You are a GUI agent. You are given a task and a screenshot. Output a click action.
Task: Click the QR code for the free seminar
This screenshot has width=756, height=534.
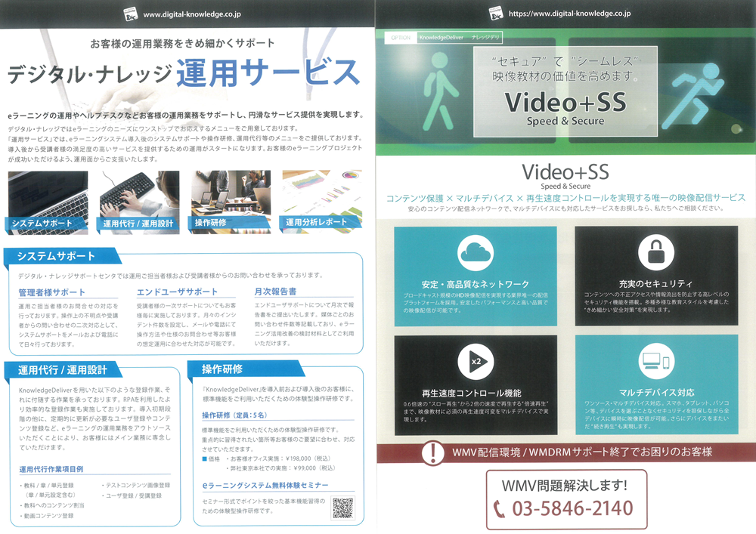[x=342, y=507]
